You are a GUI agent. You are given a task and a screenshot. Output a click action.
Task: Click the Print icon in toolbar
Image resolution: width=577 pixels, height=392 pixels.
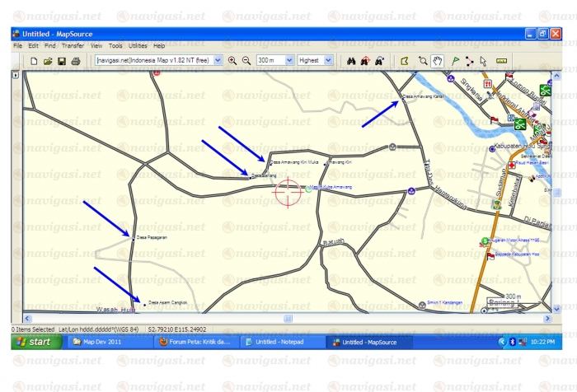(76, 61)
